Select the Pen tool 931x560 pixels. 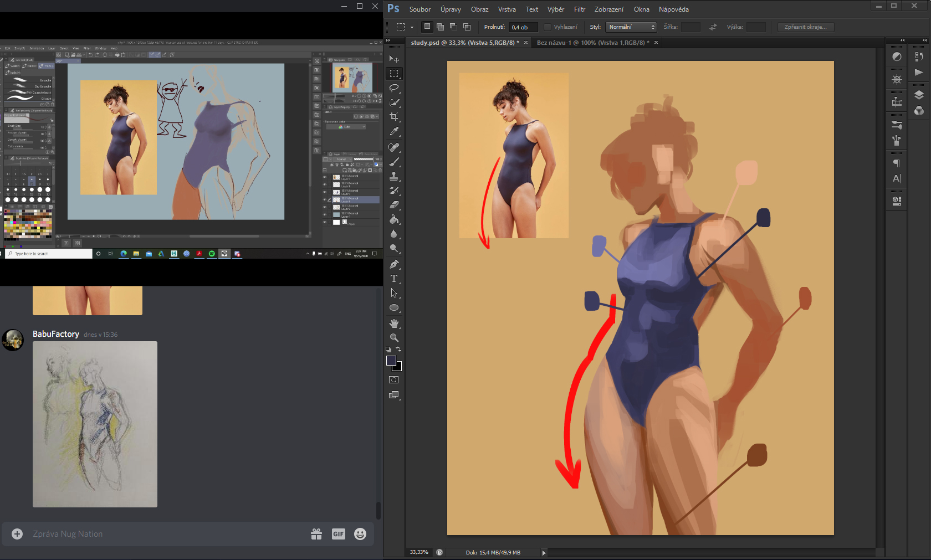click(x=394, y=264)
